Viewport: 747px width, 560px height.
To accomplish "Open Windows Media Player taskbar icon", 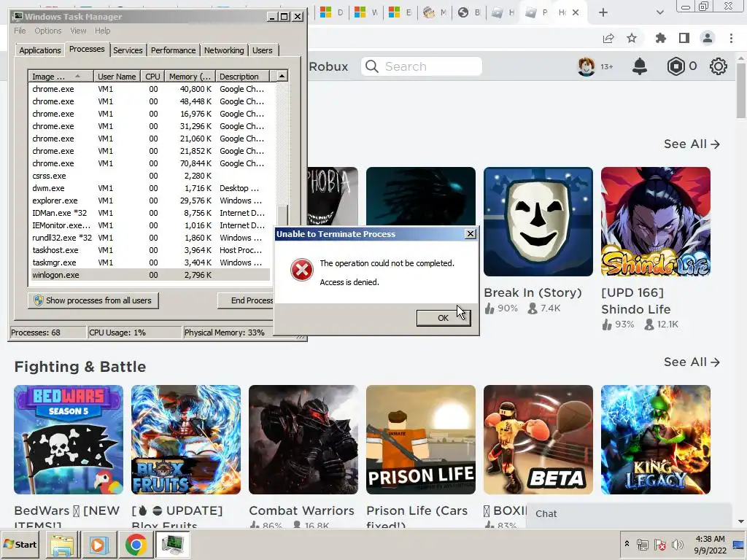I will point(99,545).
